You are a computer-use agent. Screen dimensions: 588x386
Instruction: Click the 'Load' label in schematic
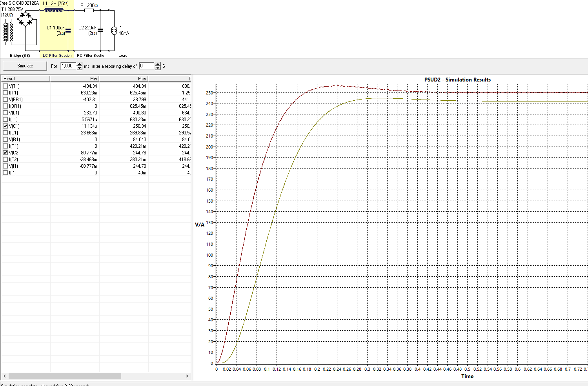point(123,56)
